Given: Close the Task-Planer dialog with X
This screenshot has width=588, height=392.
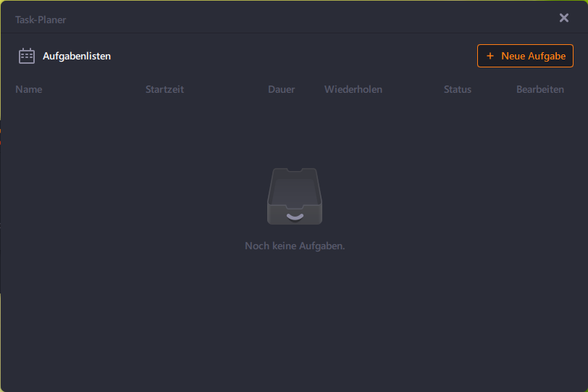Looking at the screenshot, I should click(x=564, y=18).
